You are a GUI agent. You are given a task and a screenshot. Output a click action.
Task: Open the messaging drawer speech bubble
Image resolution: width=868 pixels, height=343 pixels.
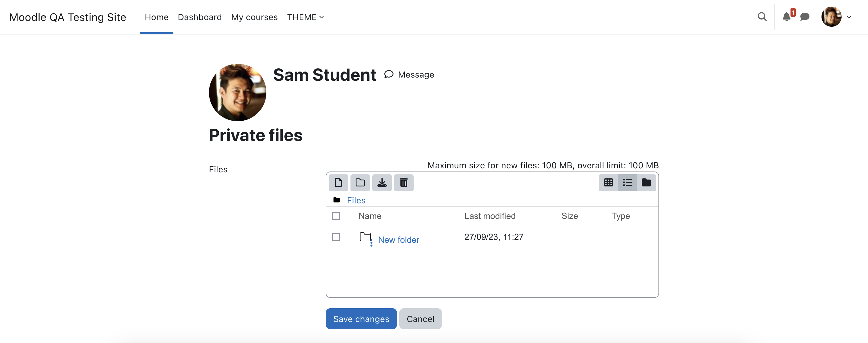point(805,17)
